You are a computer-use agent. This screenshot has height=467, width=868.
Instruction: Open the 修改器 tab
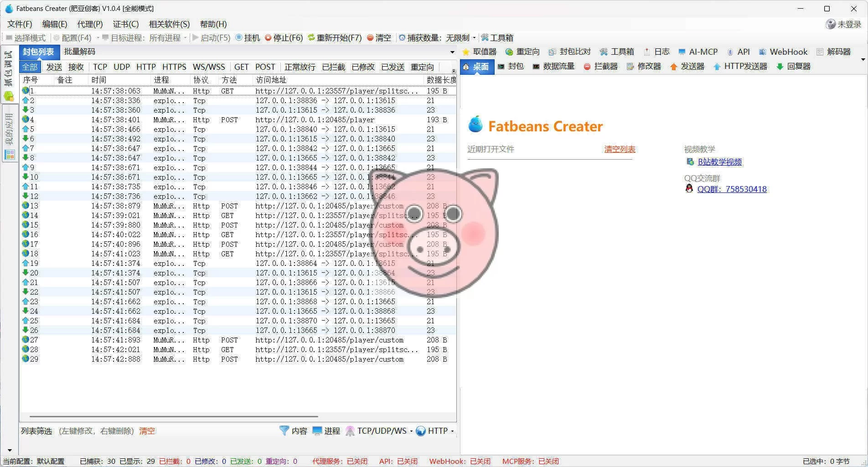(x=644, y=67)
